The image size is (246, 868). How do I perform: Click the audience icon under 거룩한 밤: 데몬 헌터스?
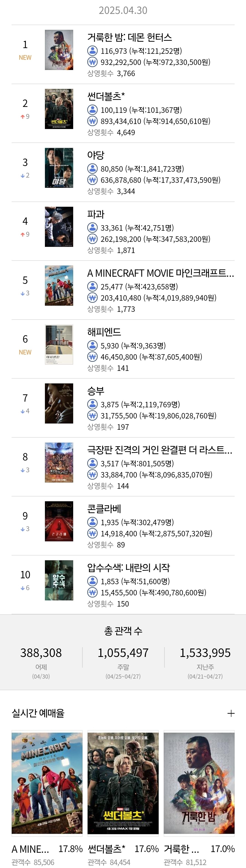click(92, 51)
